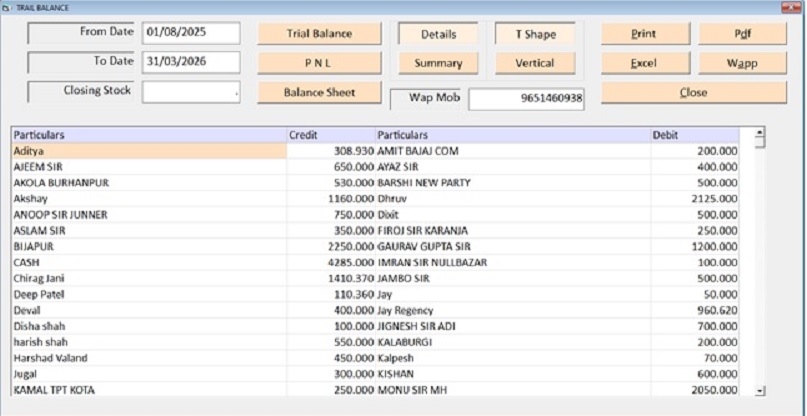Select the ASLAM SIR row

tap(149, 231)
